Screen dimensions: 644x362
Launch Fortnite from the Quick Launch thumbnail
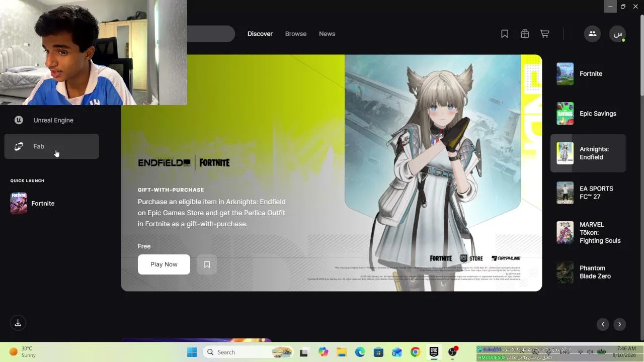[x=19, y=203]
